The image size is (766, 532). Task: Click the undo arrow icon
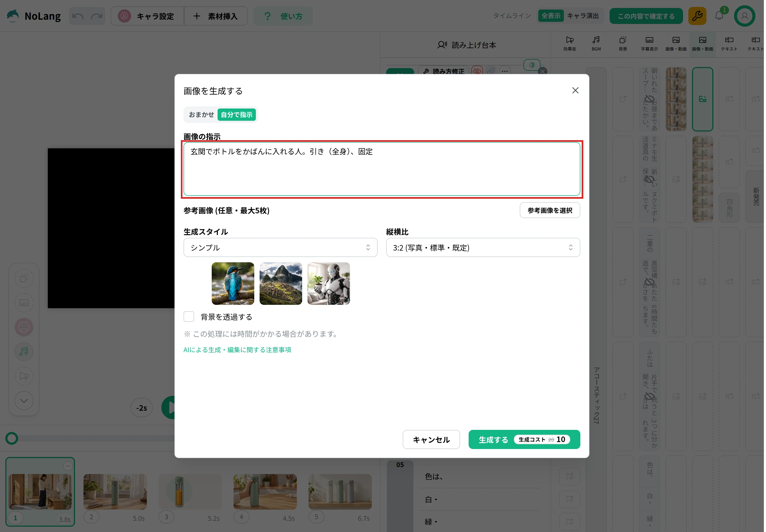(x=78, y=16)
